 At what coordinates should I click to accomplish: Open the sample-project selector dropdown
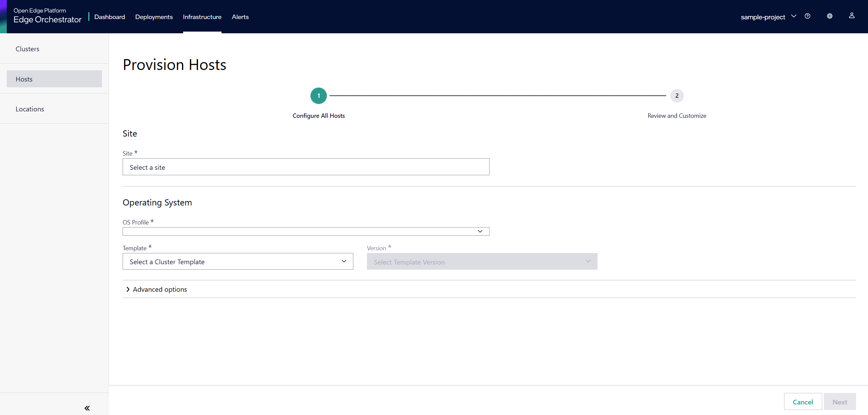tap(768, 17)
